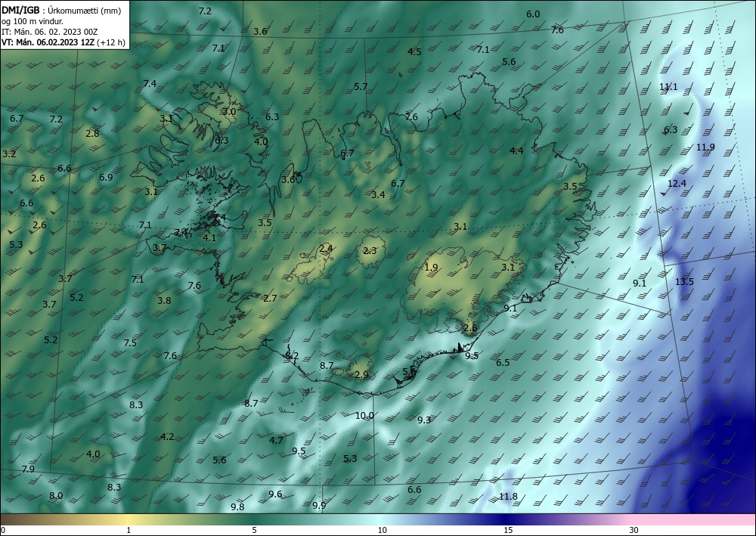Click the '15' tick on the colour scale
This screenshot has height=536, width=756.
coord(508,530)
